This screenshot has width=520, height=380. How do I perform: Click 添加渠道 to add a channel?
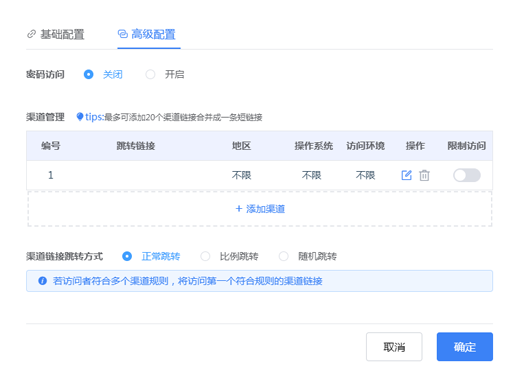(x=260, y=209)
